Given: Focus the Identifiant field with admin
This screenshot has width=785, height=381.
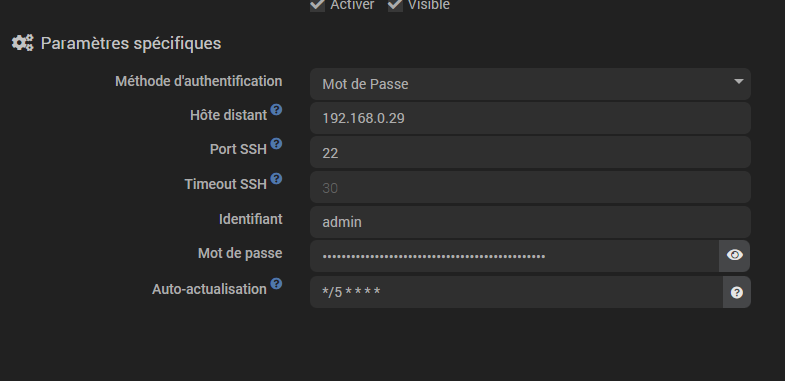Looking at the screenshot, I should [530, 222].
